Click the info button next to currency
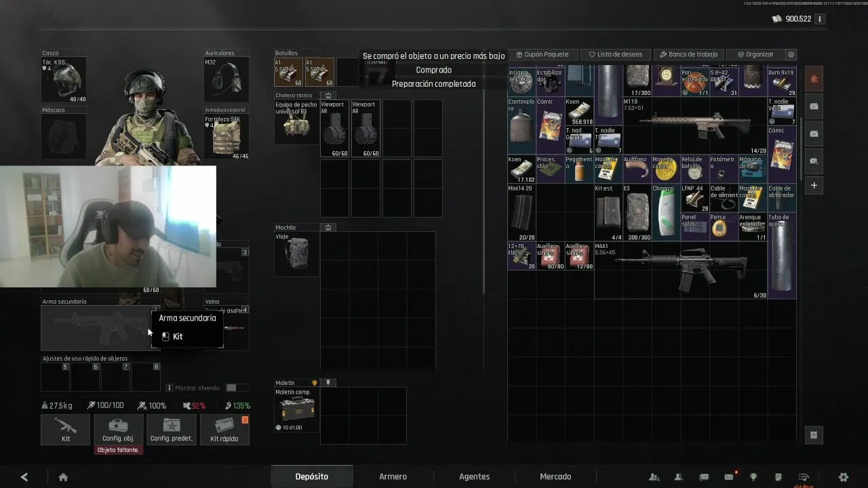Image resolution: width=868 pixels, height=488 pixels. 820,19
